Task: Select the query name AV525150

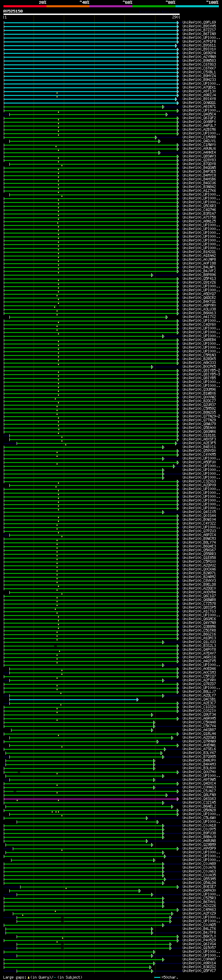Action: [13, 11]
